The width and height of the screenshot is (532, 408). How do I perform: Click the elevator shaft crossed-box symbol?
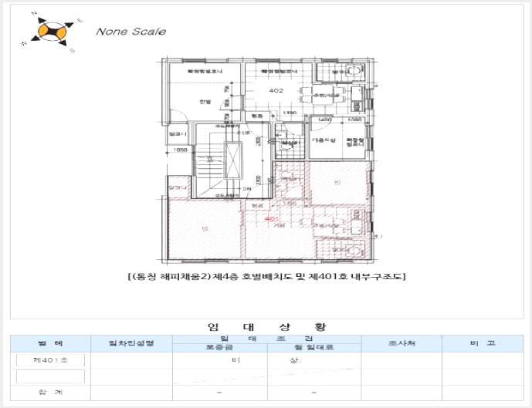click(x=233, y=160)
